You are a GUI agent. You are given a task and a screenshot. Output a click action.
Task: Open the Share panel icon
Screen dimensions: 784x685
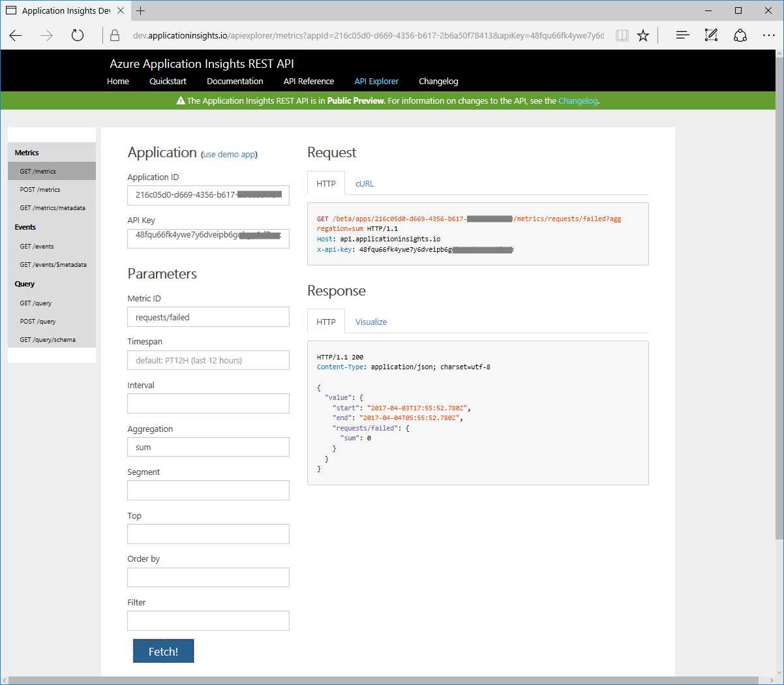click(x=740, y=36)
